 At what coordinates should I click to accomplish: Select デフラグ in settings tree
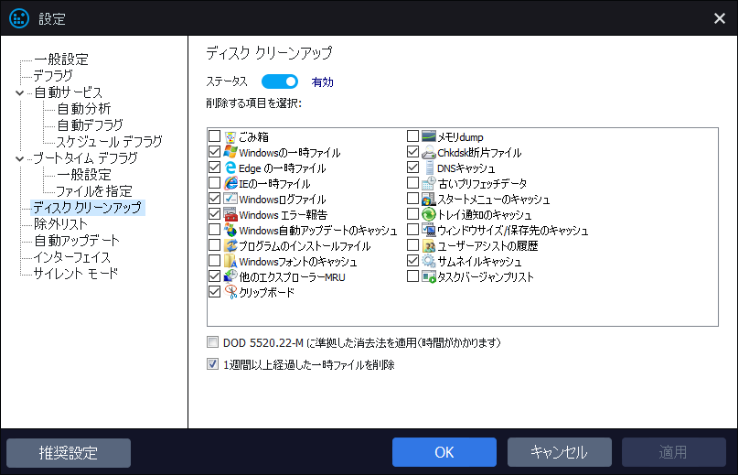[x=53, y=76]
